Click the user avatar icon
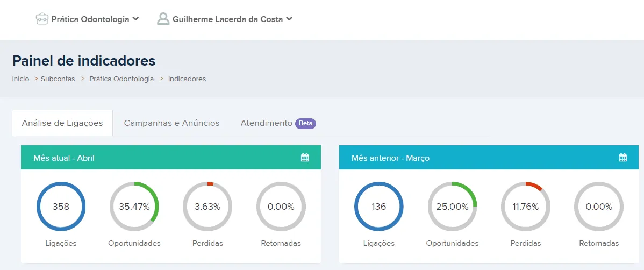The height and width of the screenshot is (270, 644). tap(163, 19)
